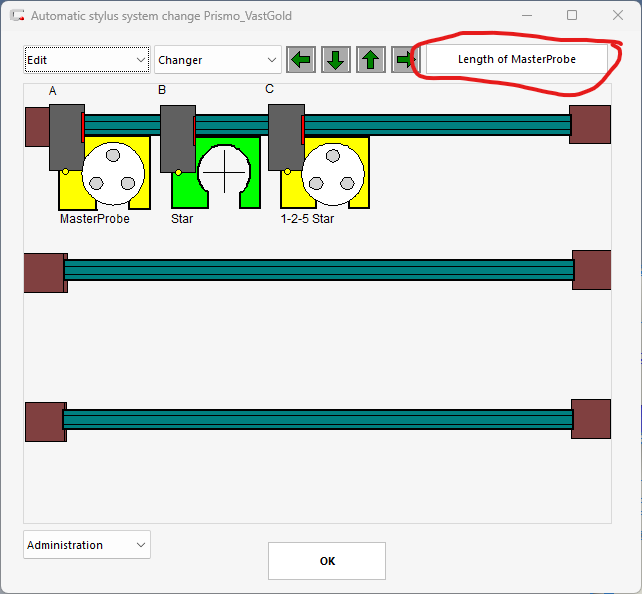
Task: Click the gray slot A bracket on rail
Action: [x=67, y=137]
